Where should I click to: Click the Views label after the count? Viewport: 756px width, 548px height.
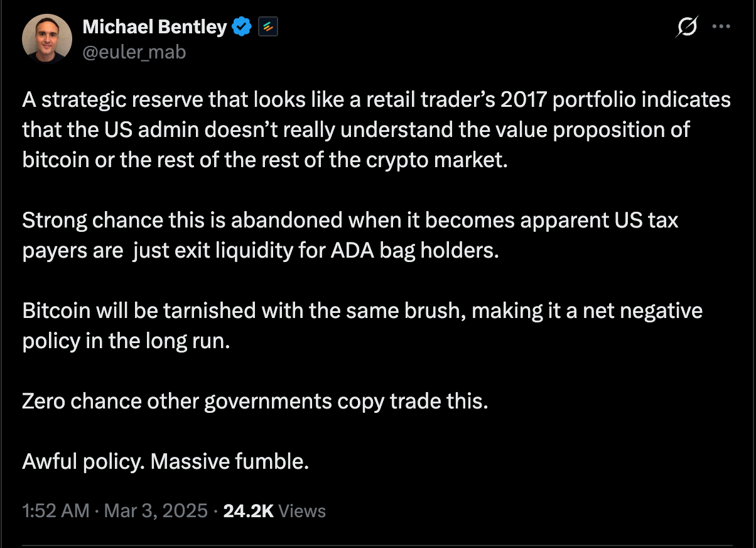(x=303, y=511)
